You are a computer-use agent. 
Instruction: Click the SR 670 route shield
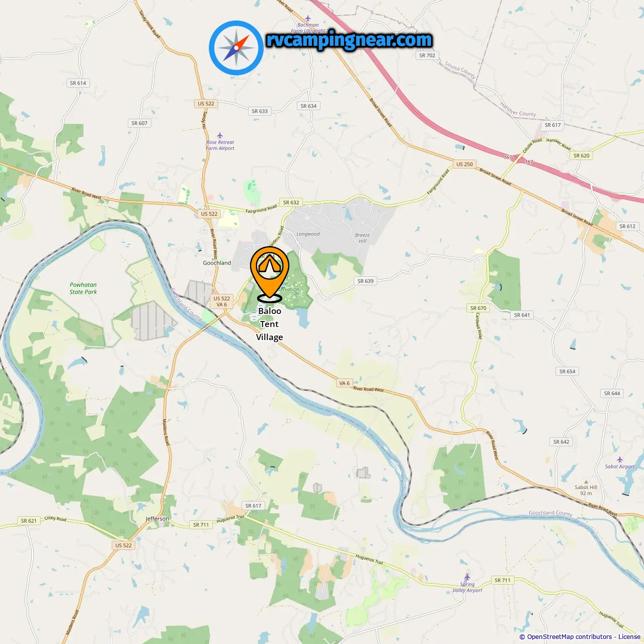coord(478,308)
